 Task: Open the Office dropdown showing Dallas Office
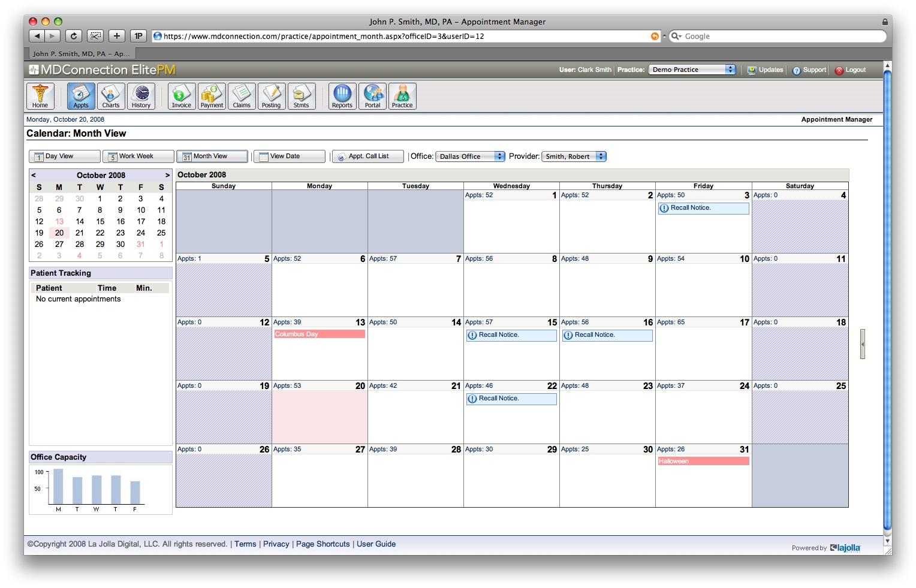pyautogui.click(x=471, y=156)
